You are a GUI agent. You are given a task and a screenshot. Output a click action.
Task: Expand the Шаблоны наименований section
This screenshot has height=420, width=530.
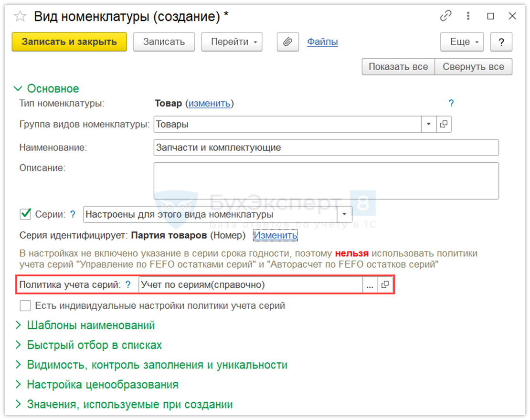click(91, 325)
